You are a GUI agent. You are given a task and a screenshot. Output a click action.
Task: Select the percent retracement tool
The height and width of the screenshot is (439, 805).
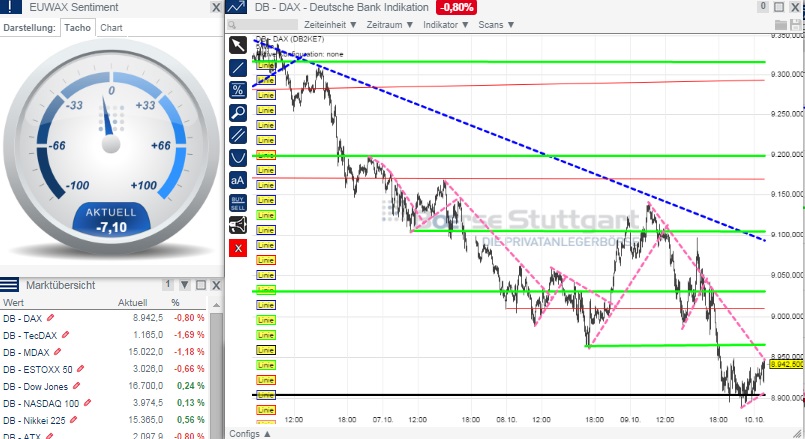click(x=238, y=90)
